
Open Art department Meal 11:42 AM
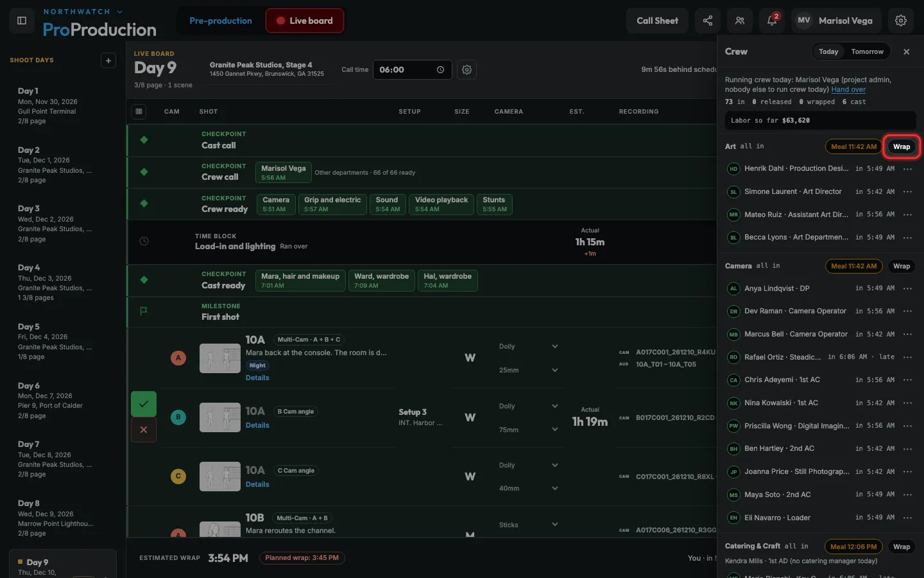[853, 146]
